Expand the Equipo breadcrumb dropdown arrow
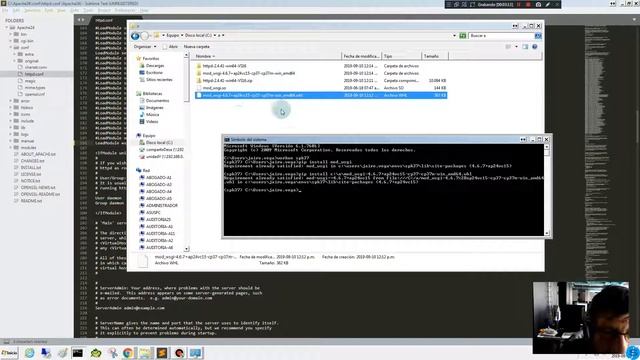Viewport: 640px width, 360px height. pos(182,36)
